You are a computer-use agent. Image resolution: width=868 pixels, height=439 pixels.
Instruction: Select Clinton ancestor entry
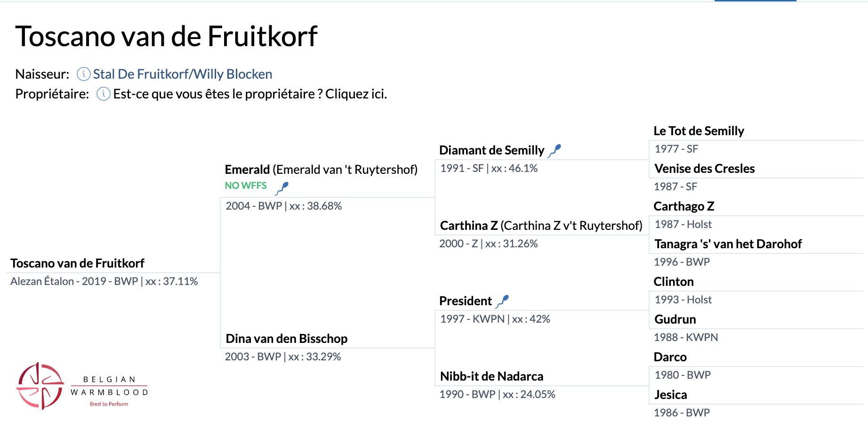(674, 282)
